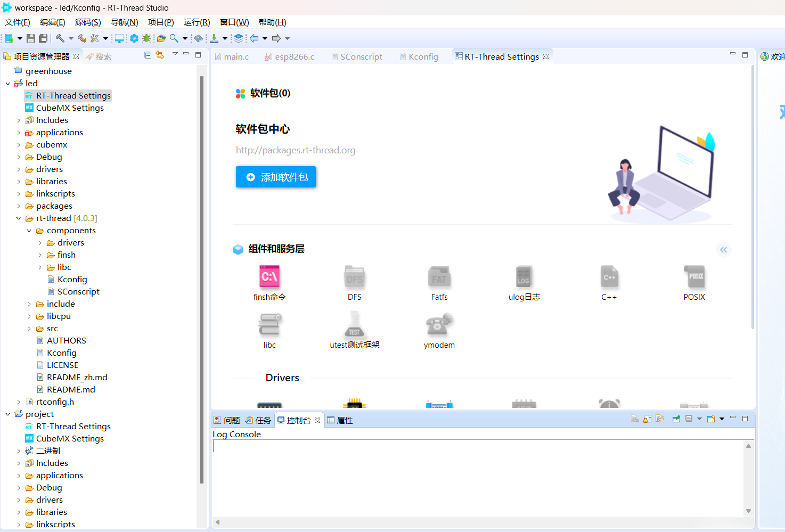
Task: Click the download program toolbar icon
Action: point(214,38)
